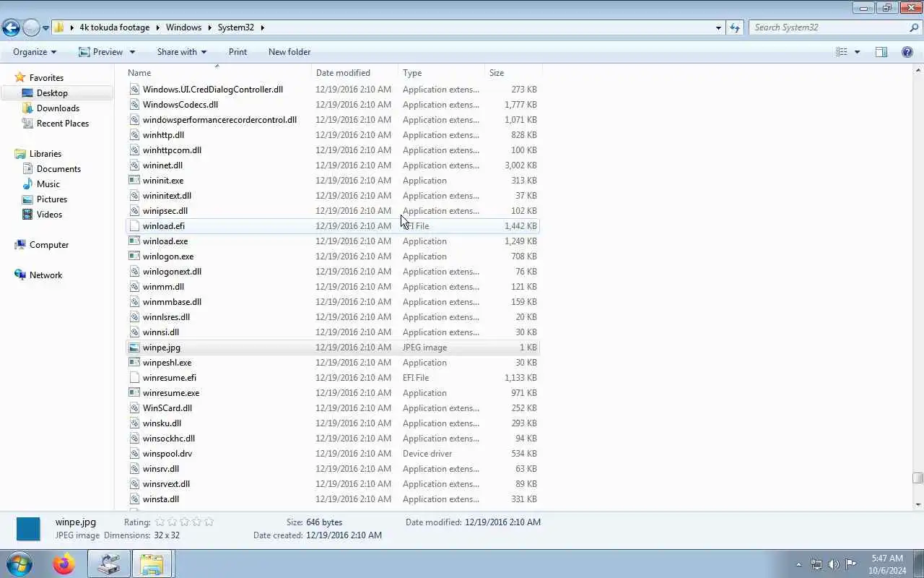Screen dimensions: 924x578
Task: Sort by the Type column header
Action: pyautogui.click(x=442, y=73)
